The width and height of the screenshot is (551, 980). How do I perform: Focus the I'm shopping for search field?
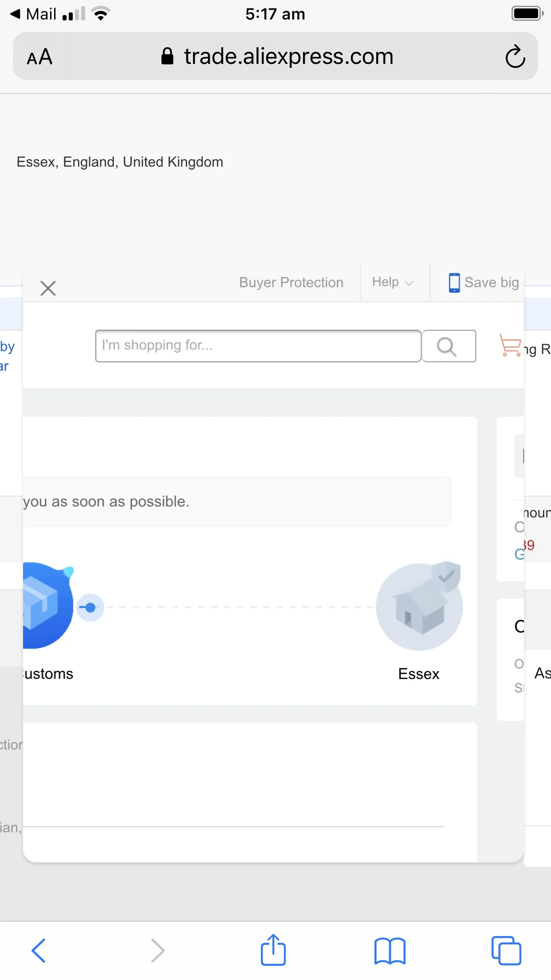[258, 346]
